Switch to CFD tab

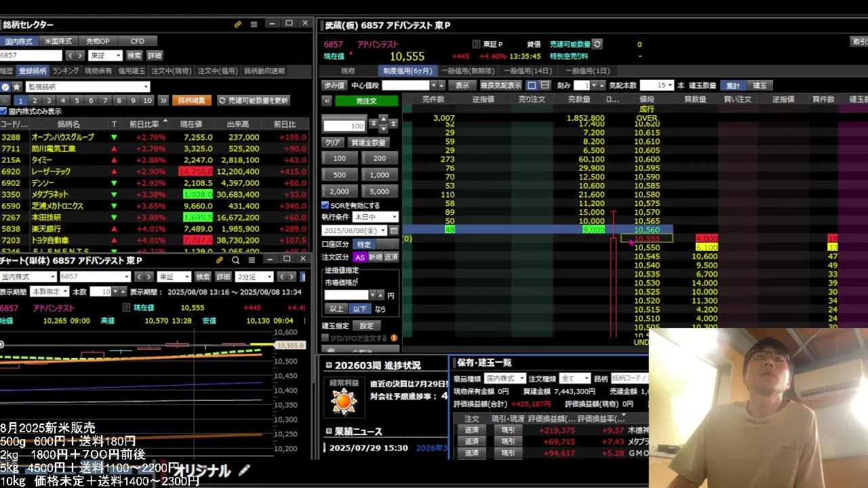[x=137, y=41]
